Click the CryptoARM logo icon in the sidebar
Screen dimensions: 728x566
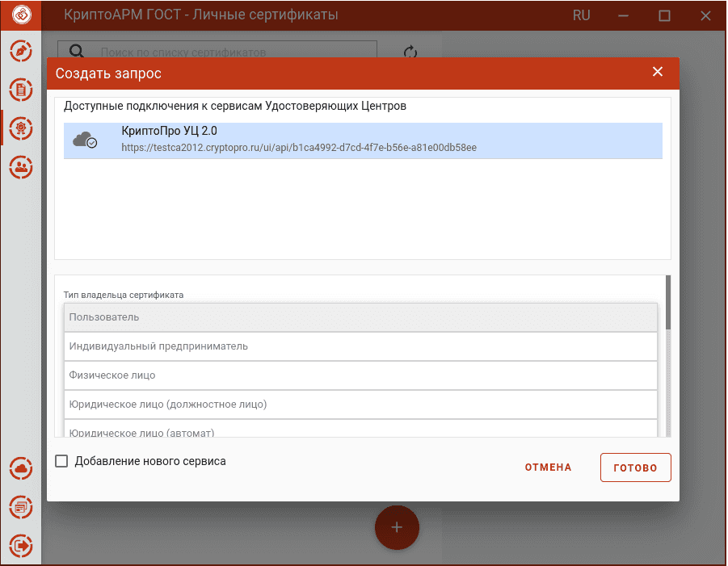pos(21,15)
